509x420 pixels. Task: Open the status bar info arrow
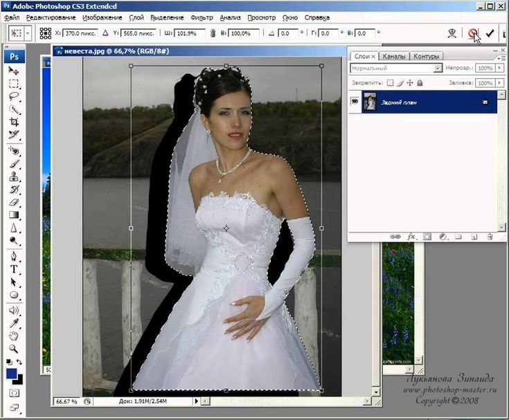[196, 401]
